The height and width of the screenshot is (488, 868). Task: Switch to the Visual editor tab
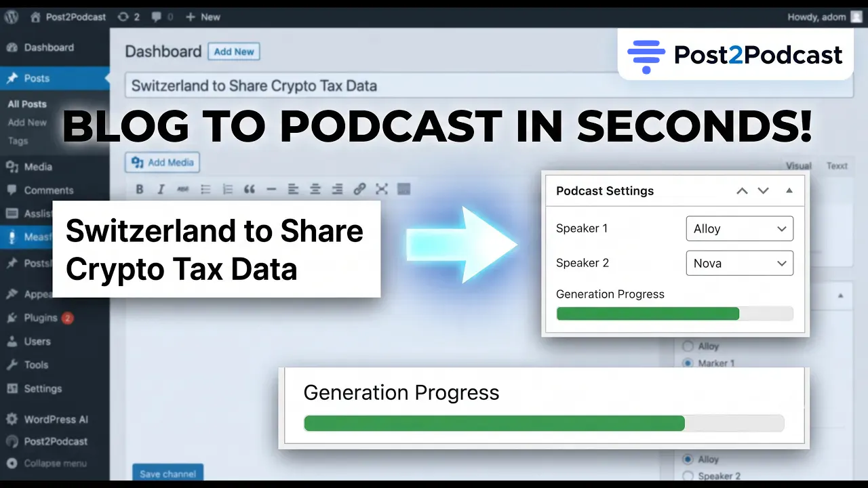click(x=799, y=166)
